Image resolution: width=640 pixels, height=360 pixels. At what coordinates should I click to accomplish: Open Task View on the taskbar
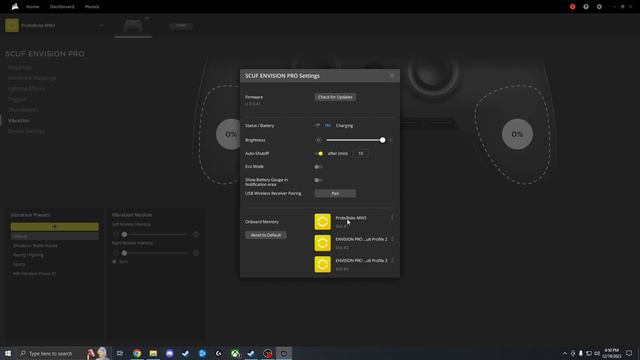point(120,353)
